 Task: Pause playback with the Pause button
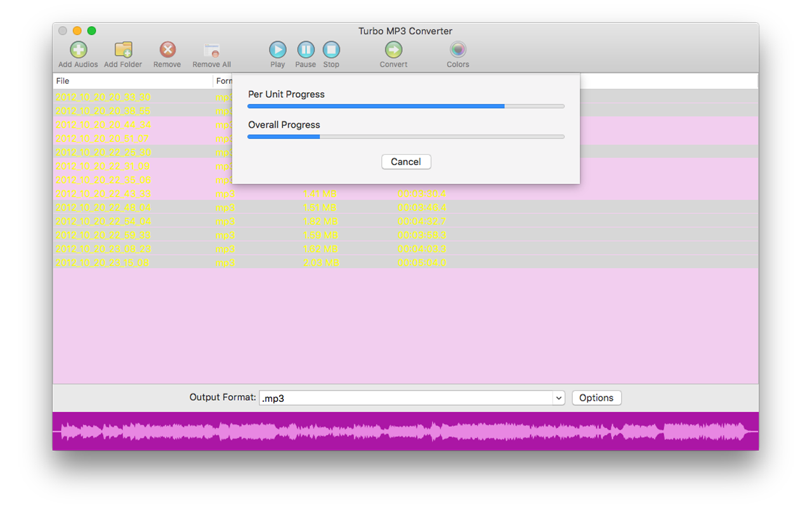click(306, 50)
